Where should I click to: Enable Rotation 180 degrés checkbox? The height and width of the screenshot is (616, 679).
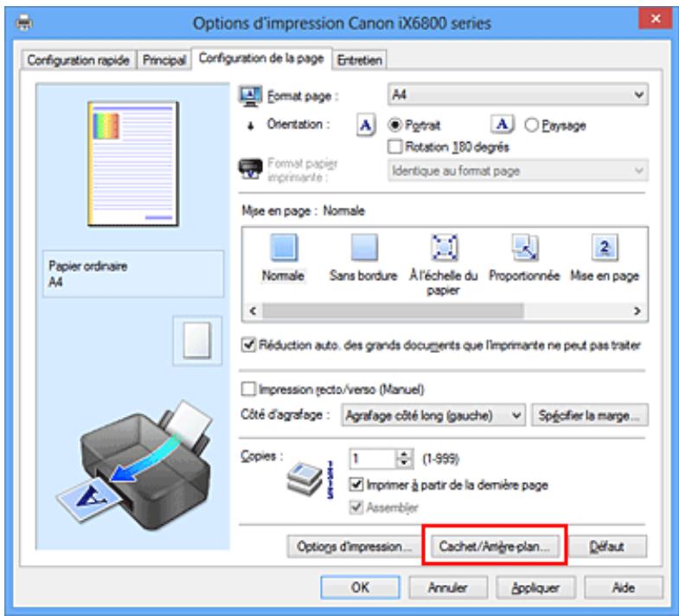coord(394,147)
